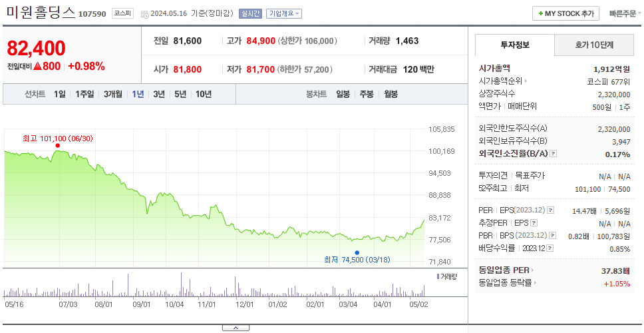Show the 일봉 candlestick chart
This screenshot has height=333, width=644.
[x=343, y=94]
